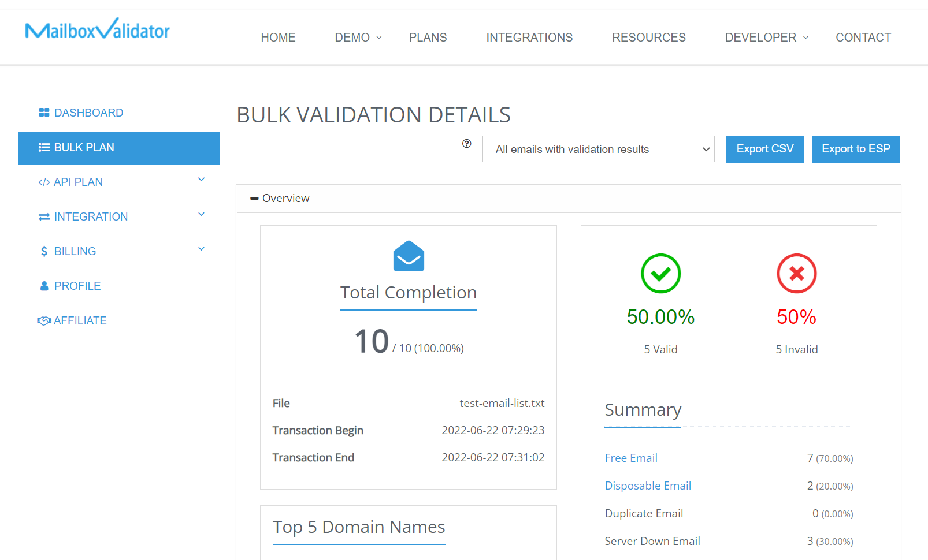Click the Export CSV button
928x560 pixels.
tap(765, 149)
